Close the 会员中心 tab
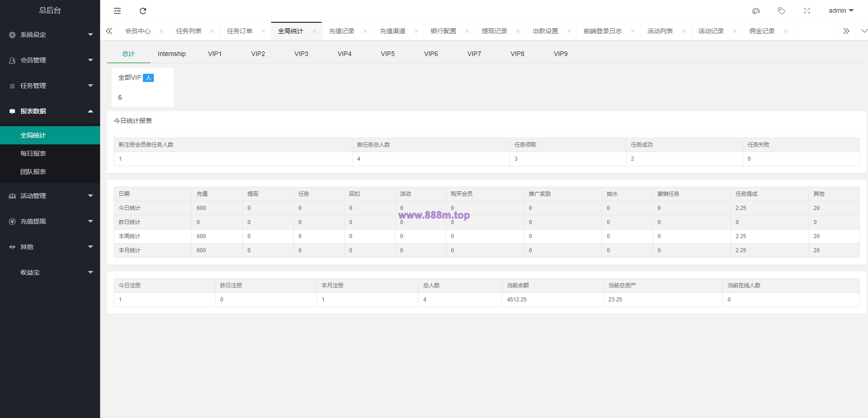This screenshot has width=868, height=418. (x=161, y=31)
